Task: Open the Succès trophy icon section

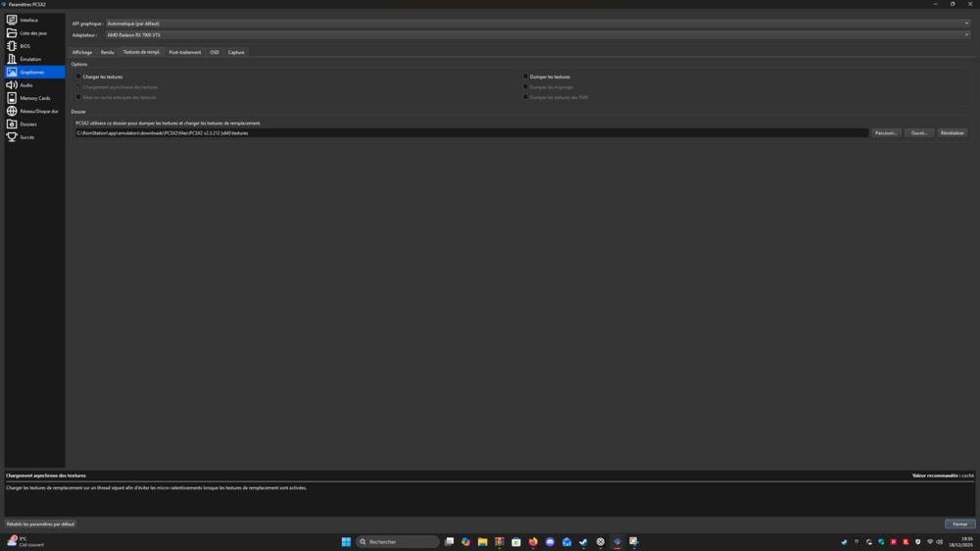Action: pos(12,137)
